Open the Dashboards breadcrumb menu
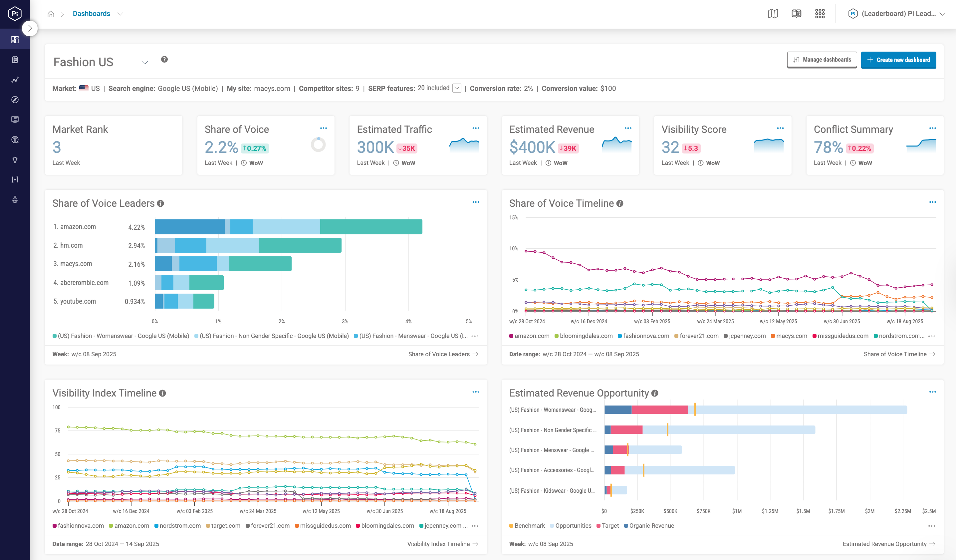Screen dimensions: 956x560 click(120, 13)
